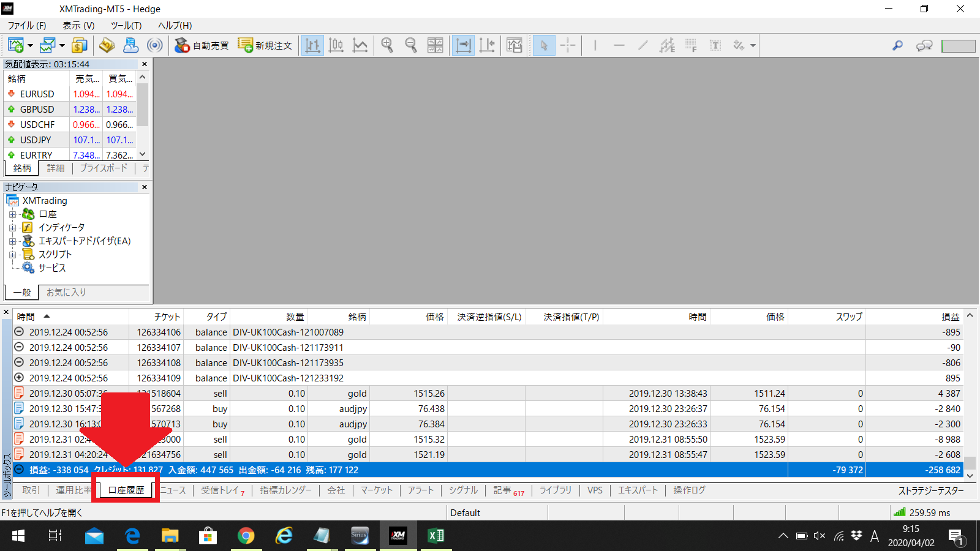Select the line chart icon

tap(360, 45)
